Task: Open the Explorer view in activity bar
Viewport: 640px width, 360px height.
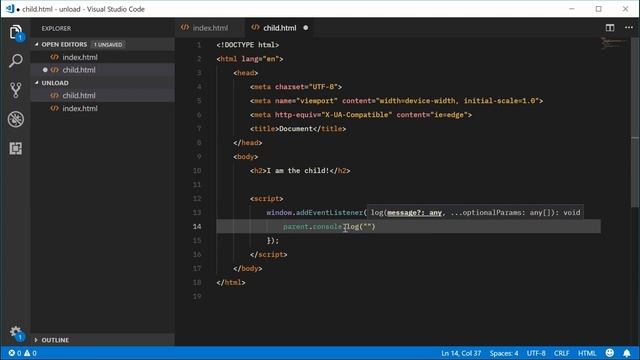Action: pyautogui.click(x=16, y=32)
